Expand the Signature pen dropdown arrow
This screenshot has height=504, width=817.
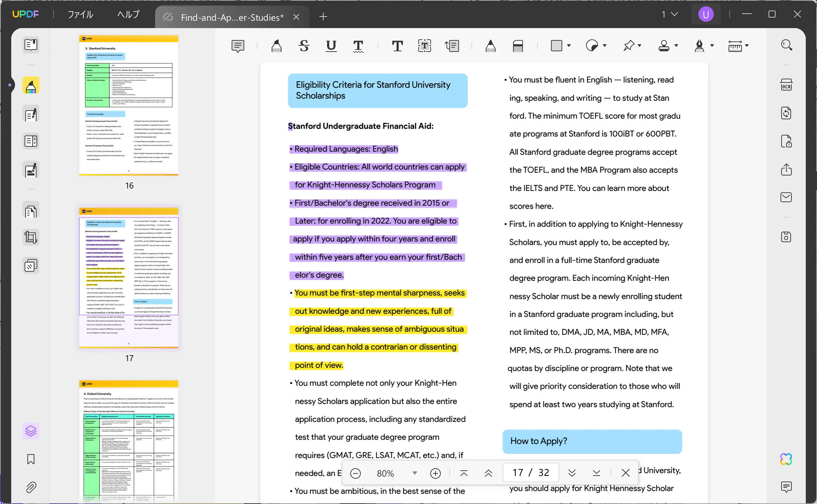click(712, 46)
